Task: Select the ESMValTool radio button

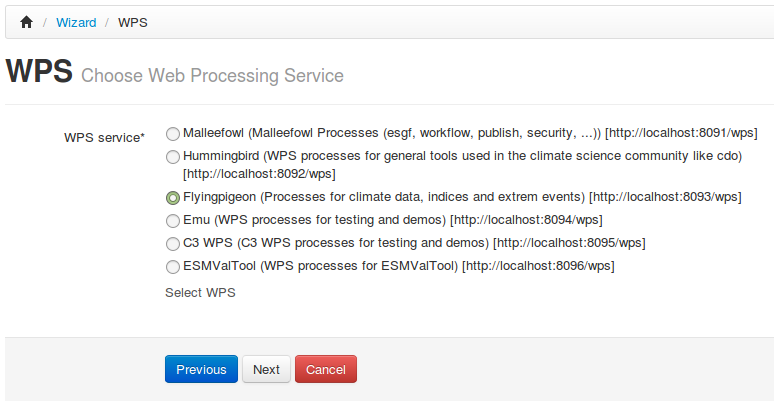Action: click(173, 266)
